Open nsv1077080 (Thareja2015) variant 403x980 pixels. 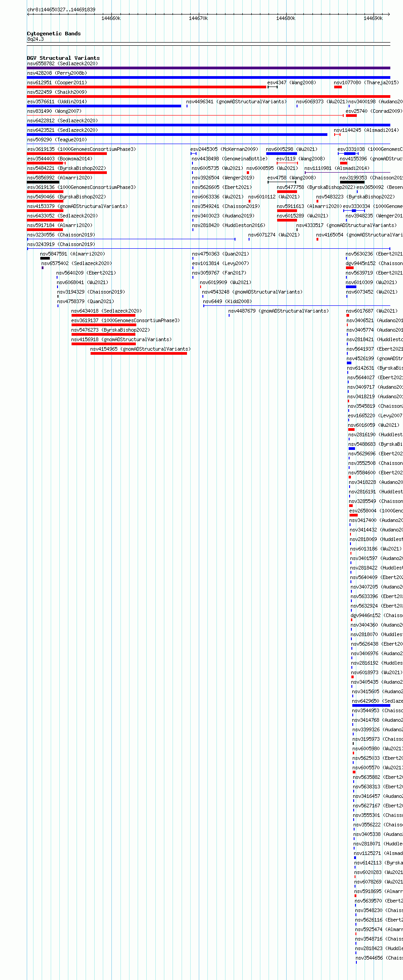pos(366,82)
